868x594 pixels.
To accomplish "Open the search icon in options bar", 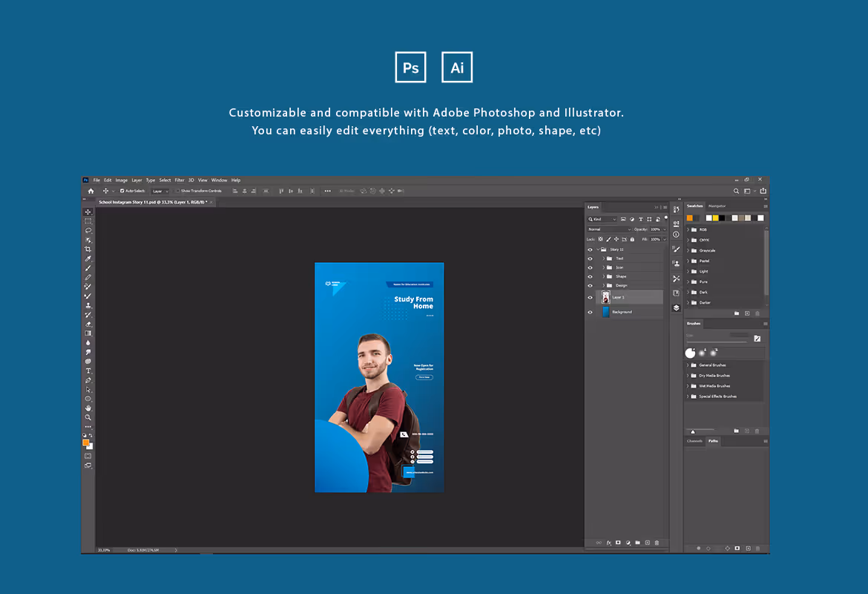I will tap(736, 191).
